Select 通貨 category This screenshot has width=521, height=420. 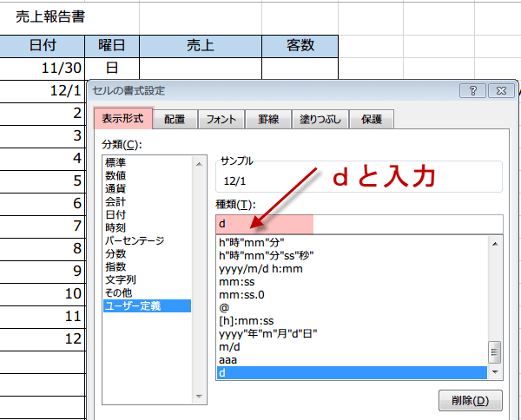point(148,188)
